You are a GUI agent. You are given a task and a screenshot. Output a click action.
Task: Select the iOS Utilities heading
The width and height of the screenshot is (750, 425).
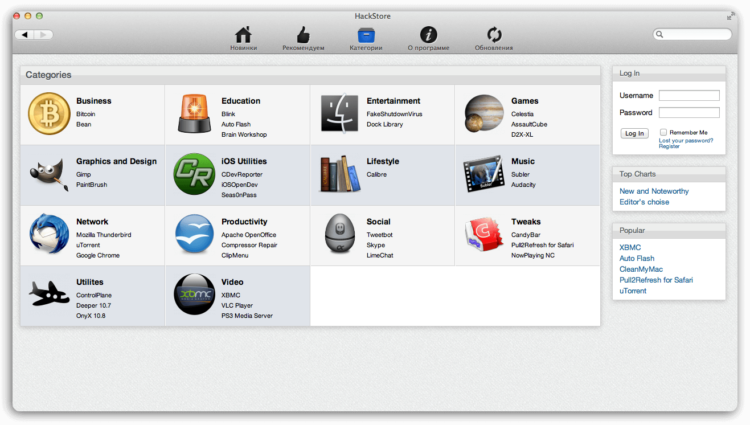click(x=244, y=162)
